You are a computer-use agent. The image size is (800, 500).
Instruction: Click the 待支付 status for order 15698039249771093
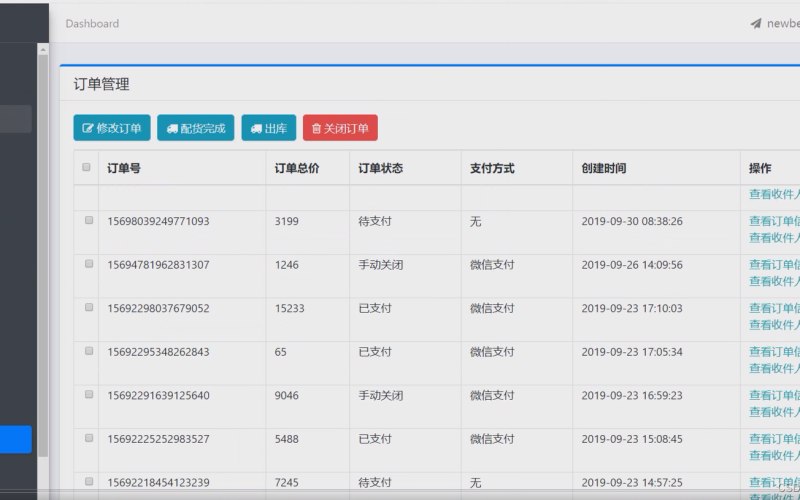coord(375,221)
